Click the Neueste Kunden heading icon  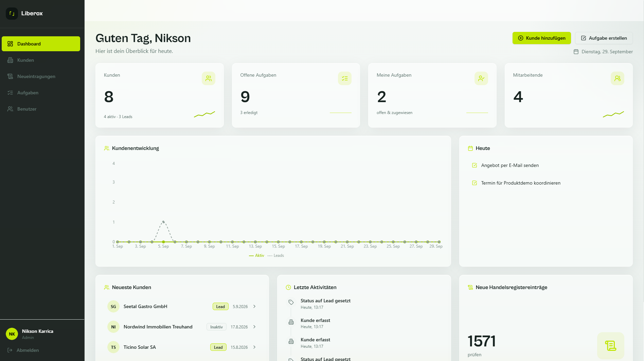(x=107, y=287)
